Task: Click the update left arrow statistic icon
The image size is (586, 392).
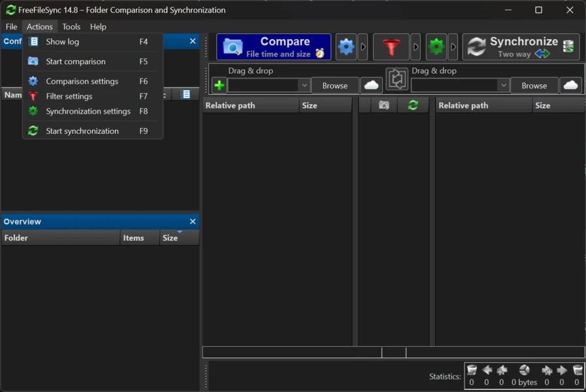Action: tap(487, 370)
